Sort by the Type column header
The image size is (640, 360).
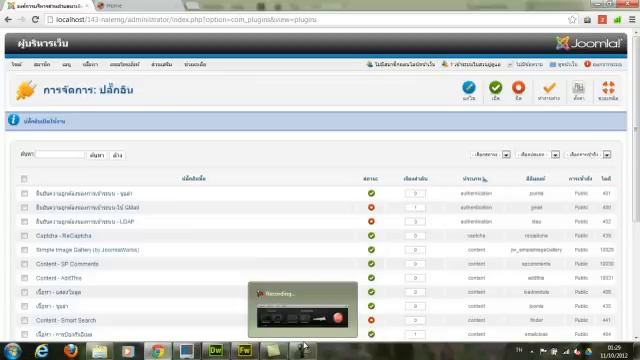(x=473, y=178)
